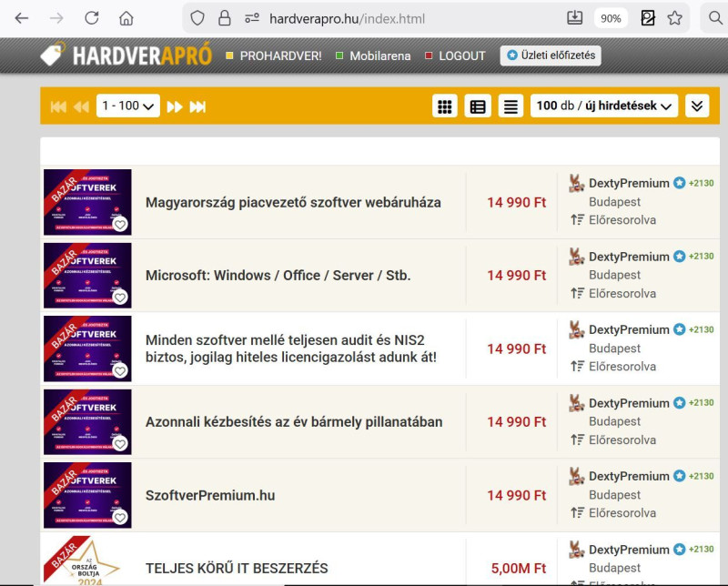Click the install/download page icon in address bar
728x586 pixels.
coord(575,18)
